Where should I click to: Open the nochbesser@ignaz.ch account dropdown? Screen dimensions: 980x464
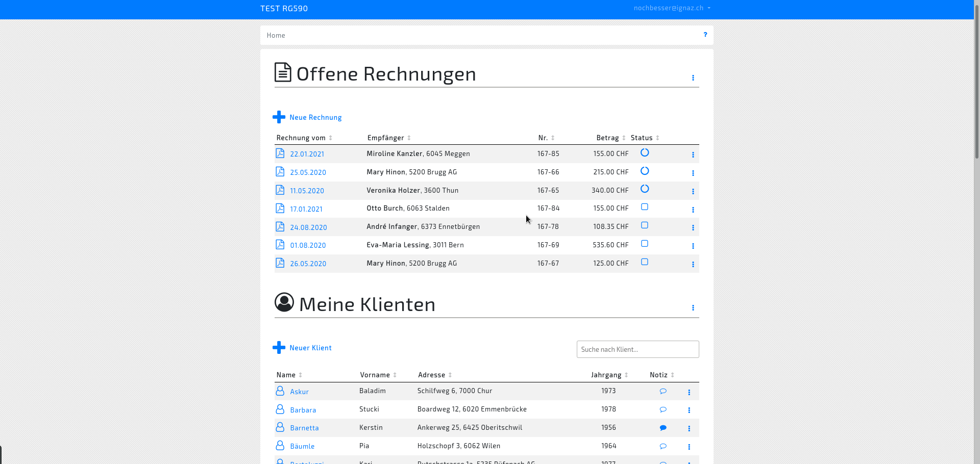coord(671,8)
